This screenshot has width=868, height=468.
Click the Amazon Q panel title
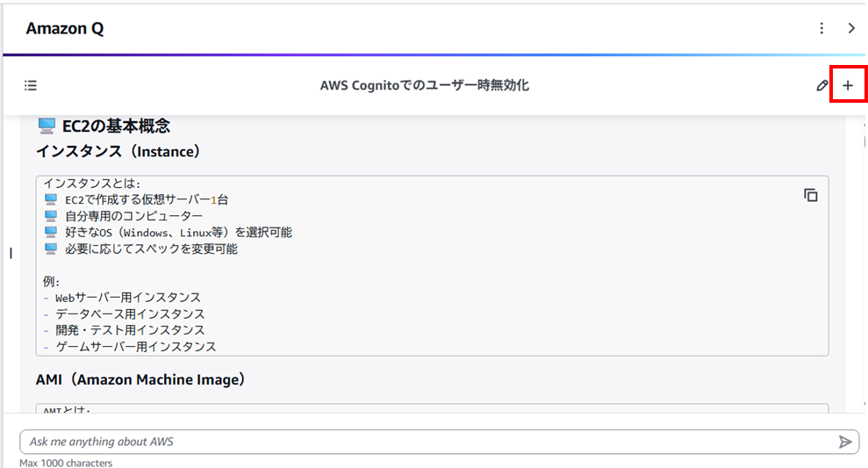point(64,28)
